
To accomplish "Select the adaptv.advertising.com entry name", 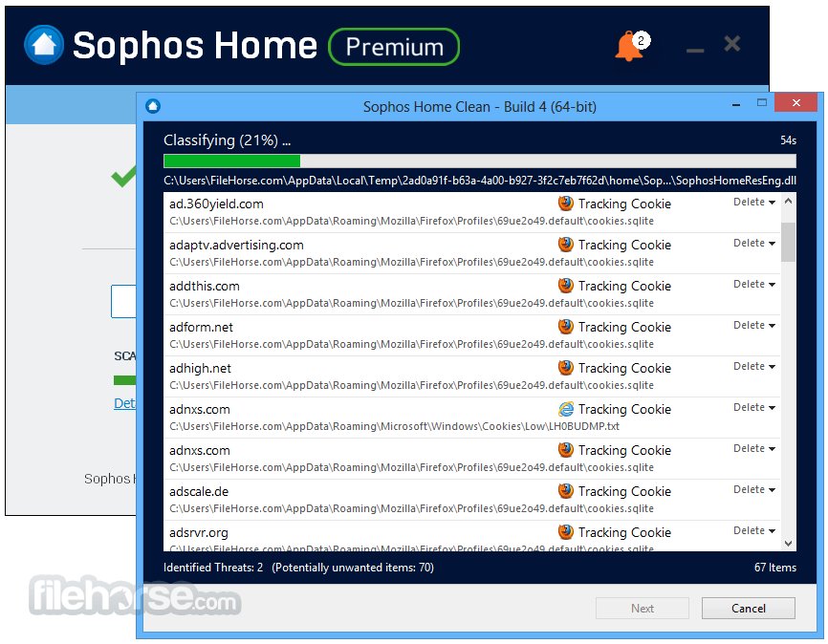I will [x=236, y=245].
